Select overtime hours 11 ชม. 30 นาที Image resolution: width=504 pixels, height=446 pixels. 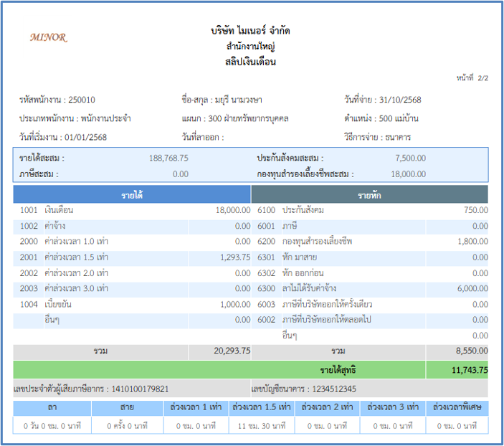[x=262, y=426]
